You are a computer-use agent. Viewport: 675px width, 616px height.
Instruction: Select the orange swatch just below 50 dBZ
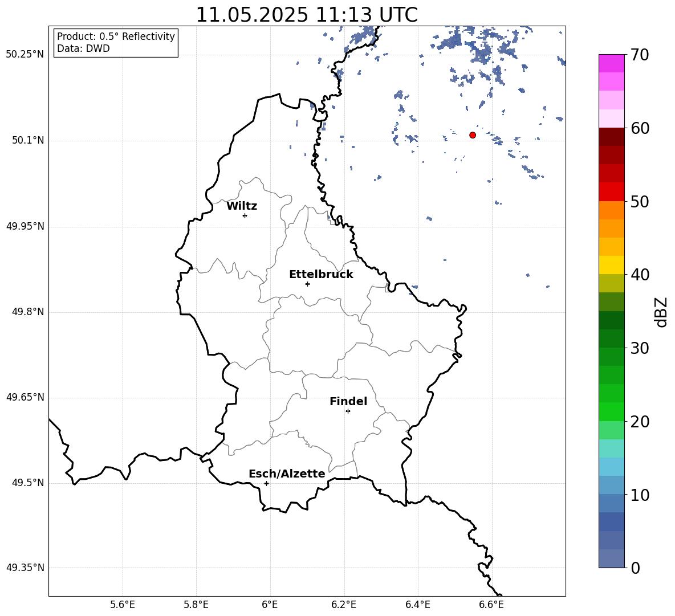[612, 210]
